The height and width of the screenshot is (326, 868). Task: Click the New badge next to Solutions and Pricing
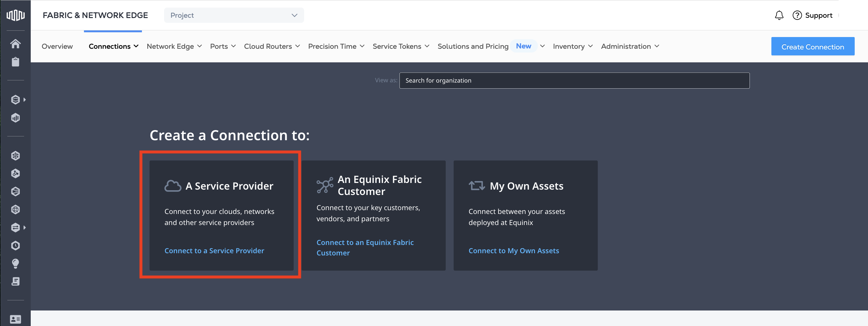coord(523,46)
